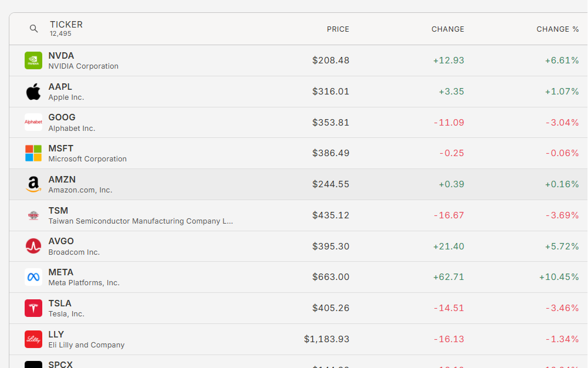
Task: Click the +6.61% change percent
Action: [562, 60]
